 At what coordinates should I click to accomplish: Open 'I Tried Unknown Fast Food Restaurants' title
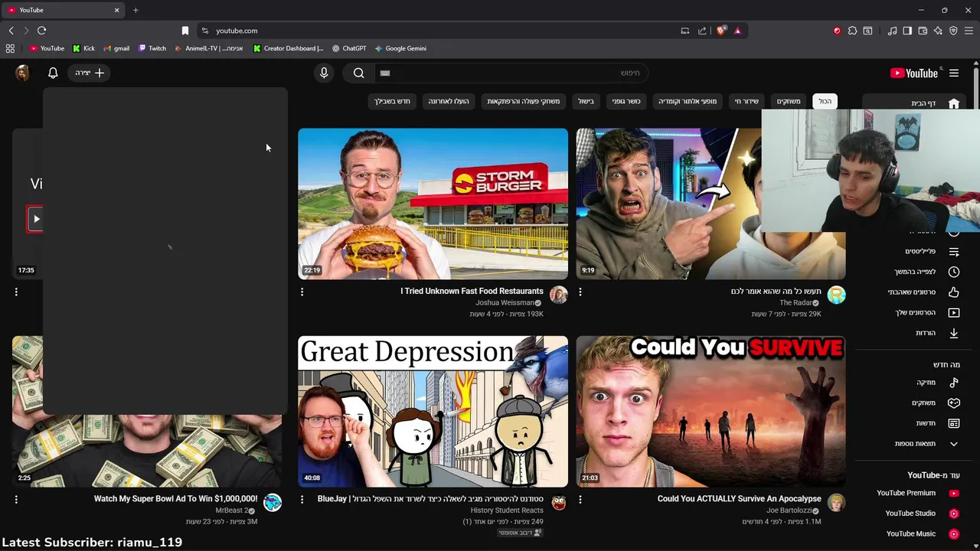472,291
